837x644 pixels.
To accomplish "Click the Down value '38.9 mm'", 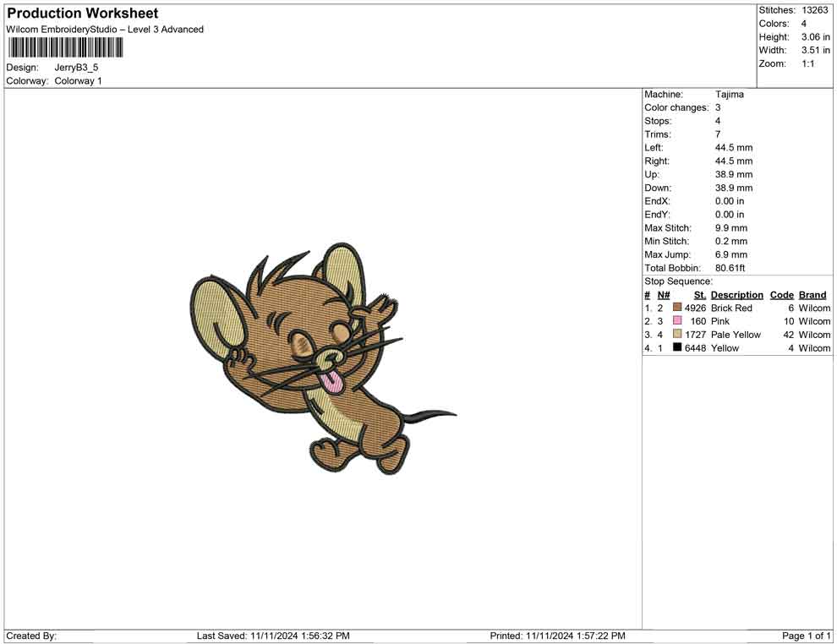I will (734, 188).
